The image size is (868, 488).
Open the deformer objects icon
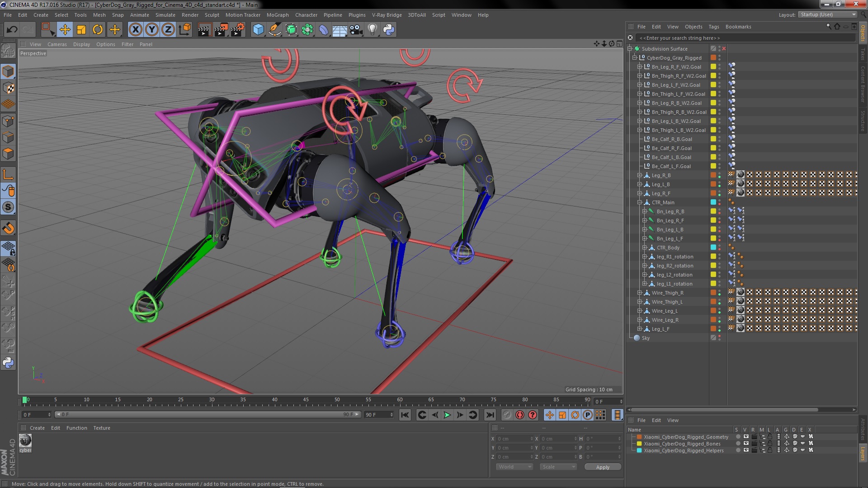(324, 30)
